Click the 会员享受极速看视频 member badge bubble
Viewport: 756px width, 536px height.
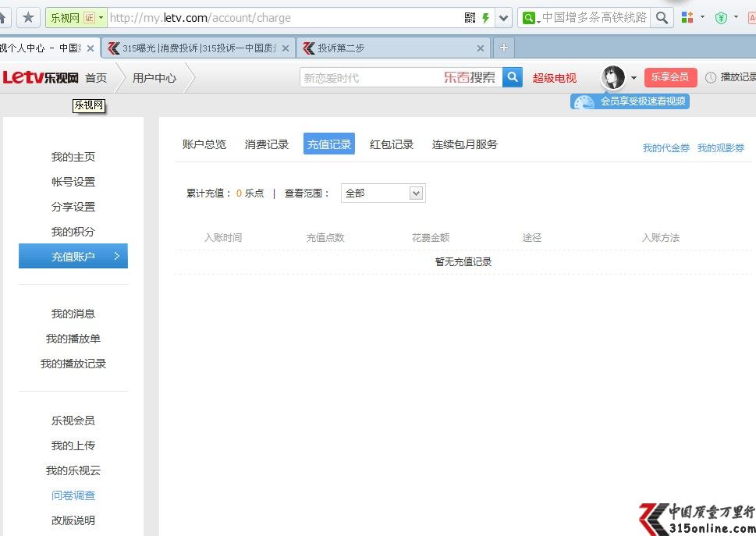click(629, 101)
